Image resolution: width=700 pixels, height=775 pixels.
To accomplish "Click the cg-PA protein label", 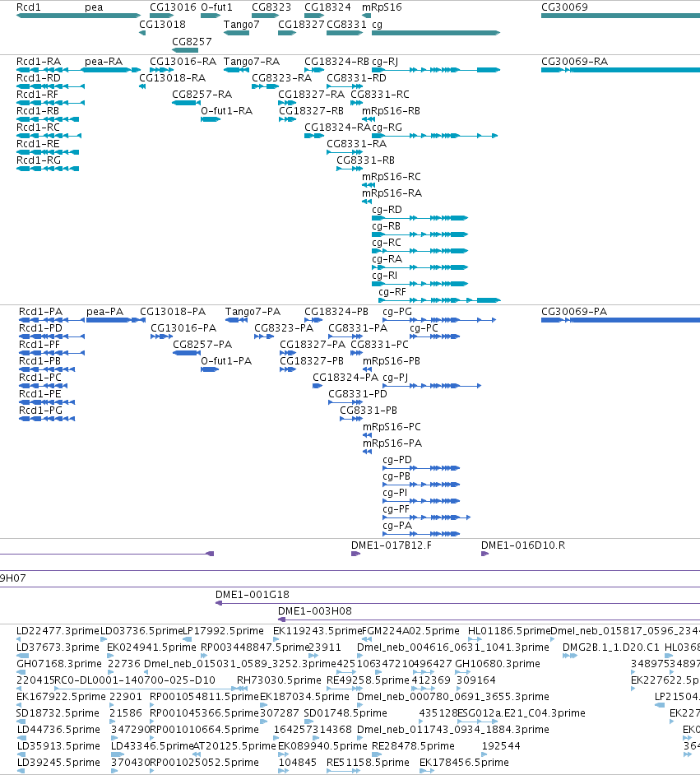I will point(397,526).
